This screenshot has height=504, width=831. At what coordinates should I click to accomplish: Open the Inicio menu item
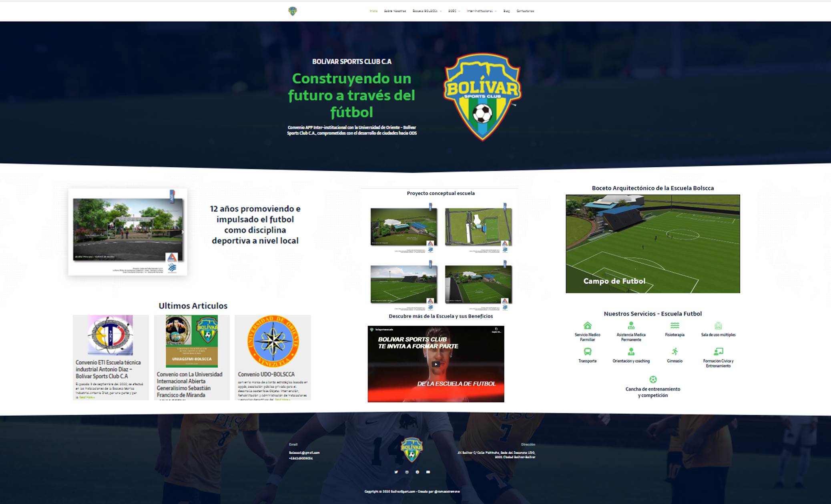click(x=373, y=11)
